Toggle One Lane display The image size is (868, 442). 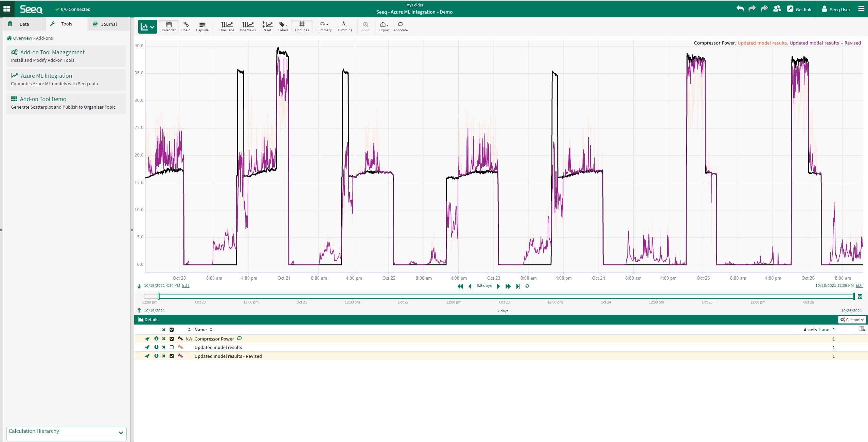(x=227, y=26)
